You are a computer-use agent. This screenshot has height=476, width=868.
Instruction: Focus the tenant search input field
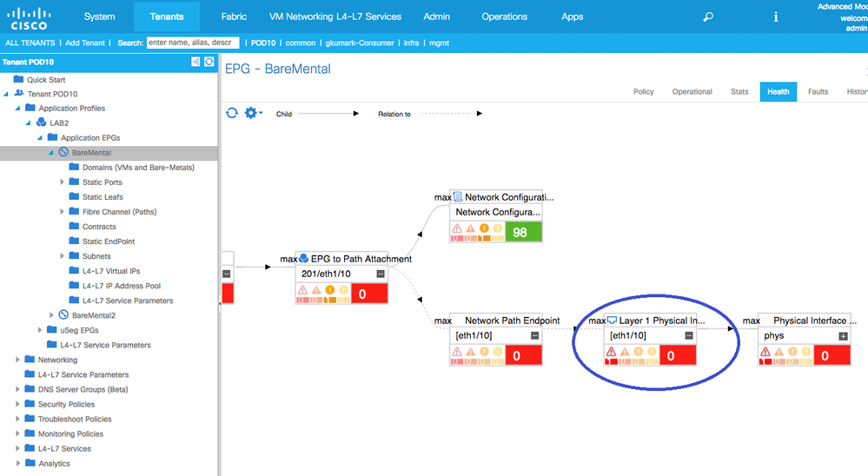[193, 43]
